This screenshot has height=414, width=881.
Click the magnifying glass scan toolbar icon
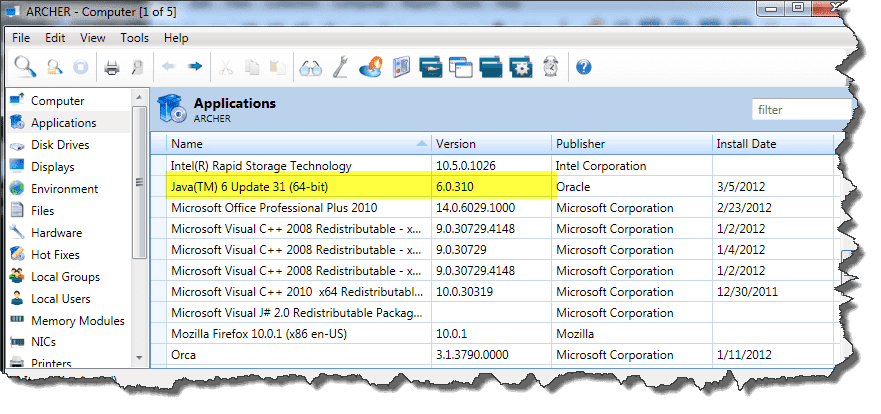25,67
